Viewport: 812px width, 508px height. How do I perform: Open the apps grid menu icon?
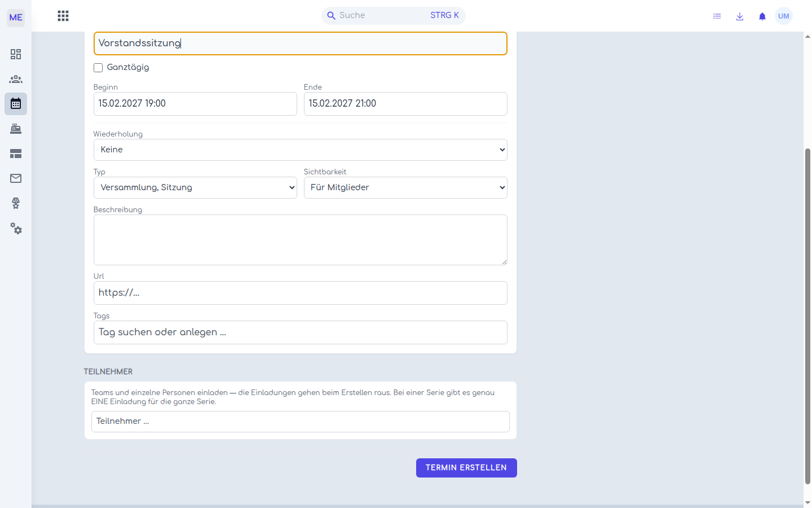point(63,16)
